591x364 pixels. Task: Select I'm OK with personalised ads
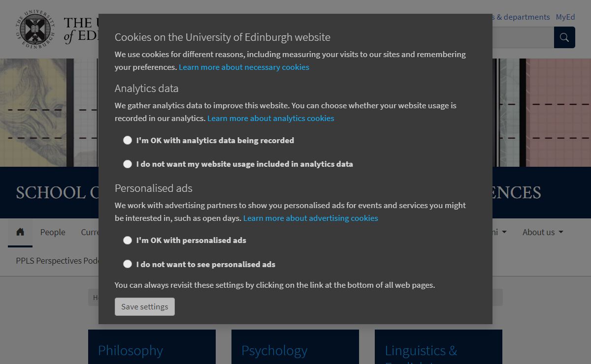[x=128, y=240]
